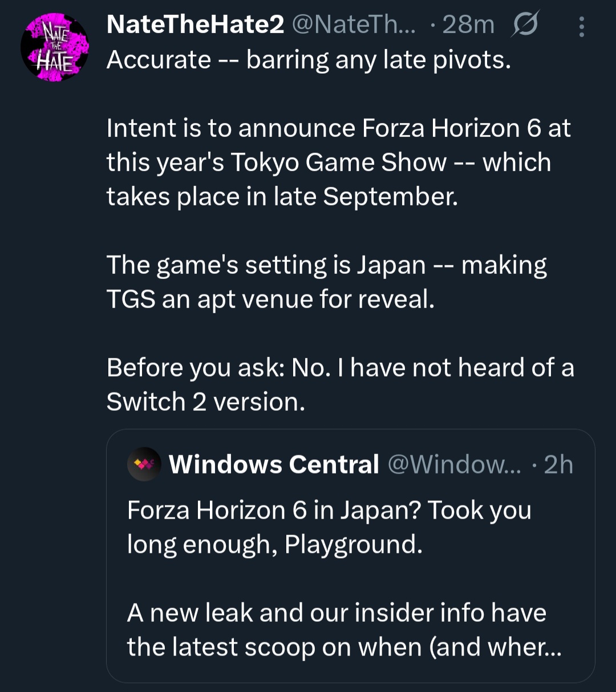Image resolution: width=616 pixels, height=692 pixels.
Task: Click the "Switch 2 version." text
Action: click(x=205, y=402)
